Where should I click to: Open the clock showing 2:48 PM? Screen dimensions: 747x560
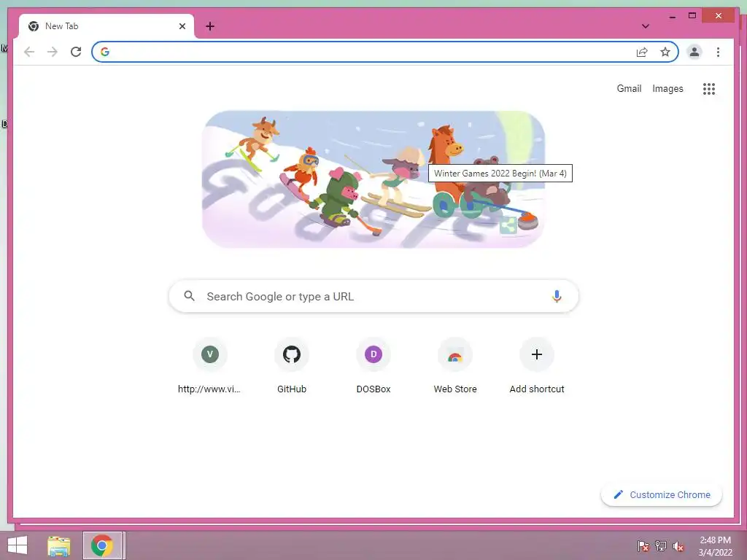tap(715, 546)
